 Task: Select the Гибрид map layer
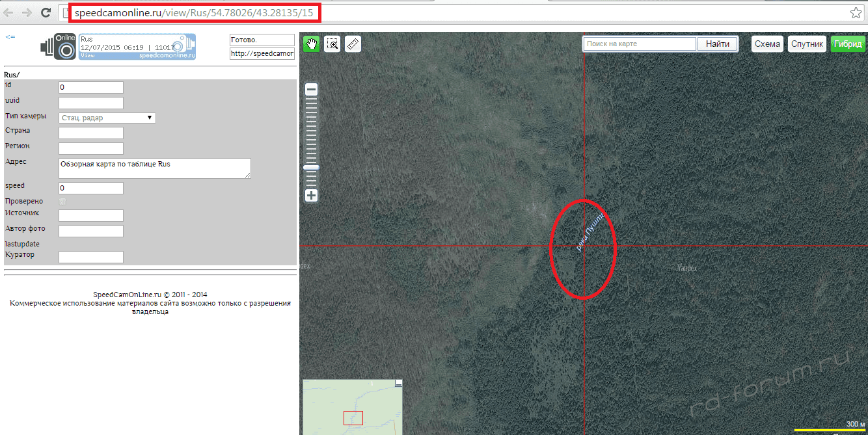[848, 44]
